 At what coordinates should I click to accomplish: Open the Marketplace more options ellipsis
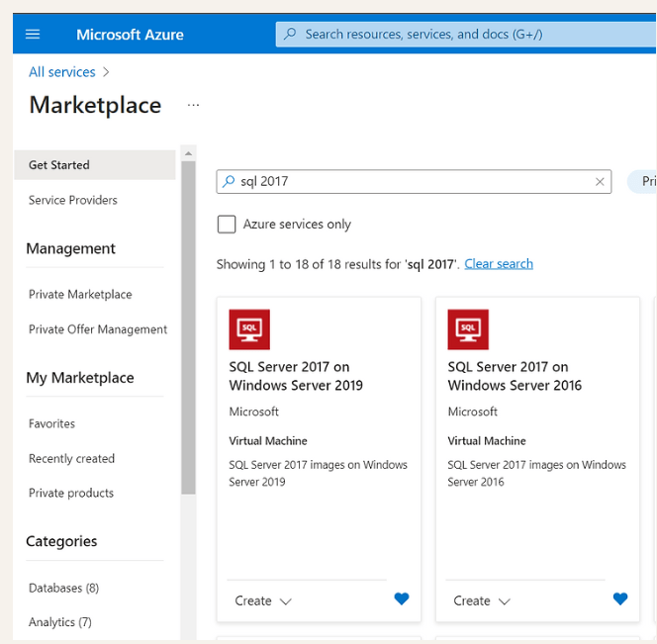coord(193,105)
